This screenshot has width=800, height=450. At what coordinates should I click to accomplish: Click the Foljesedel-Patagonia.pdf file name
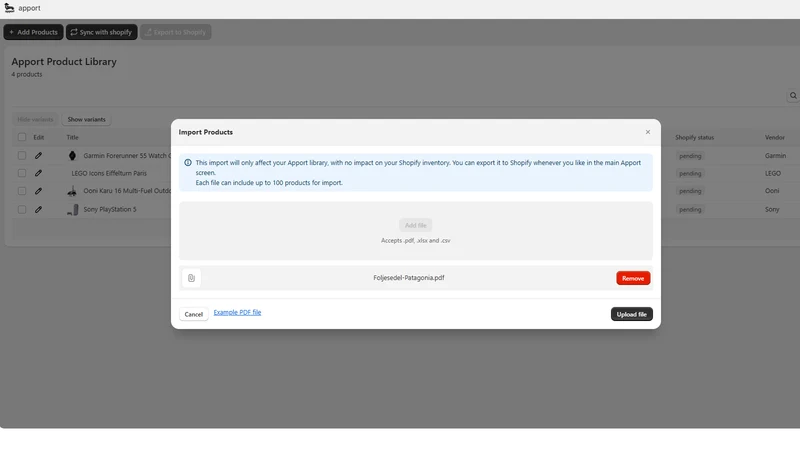[409, 278]
